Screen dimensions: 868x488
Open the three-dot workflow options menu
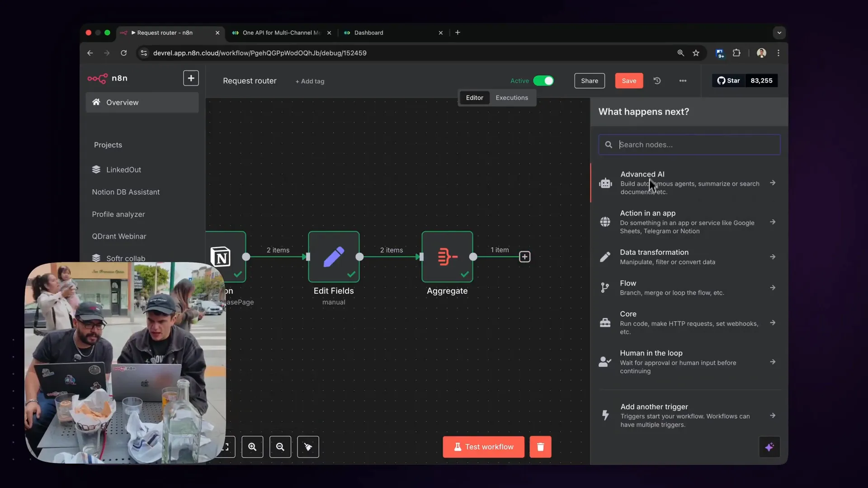[x=683, y=81]
